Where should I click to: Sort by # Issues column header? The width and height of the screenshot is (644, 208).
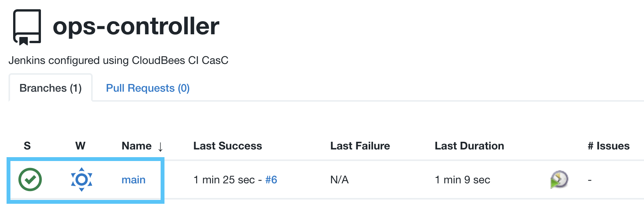[x=608, y=146]
